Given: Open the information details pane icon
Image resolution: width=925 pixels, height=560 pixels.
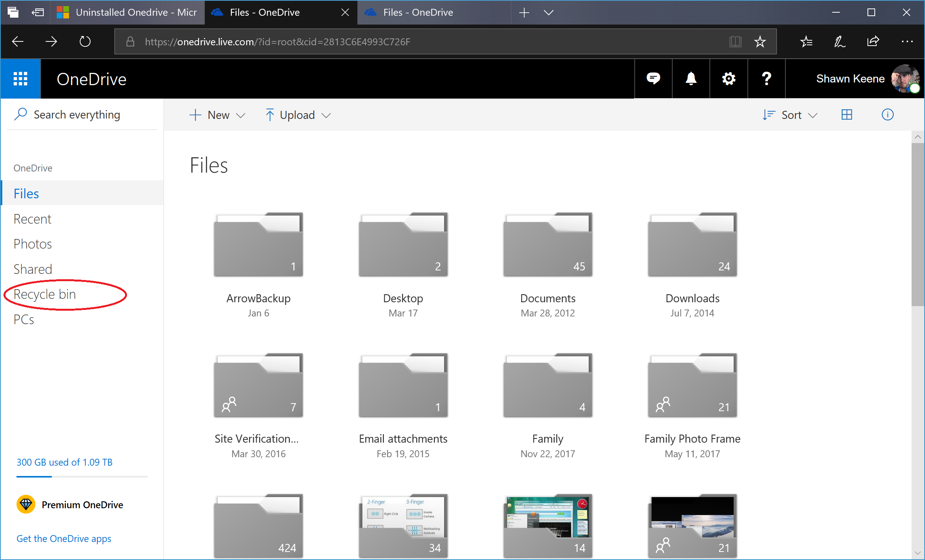Looking at the screenshot, I should pyautogui.click(x=887, y=115).
